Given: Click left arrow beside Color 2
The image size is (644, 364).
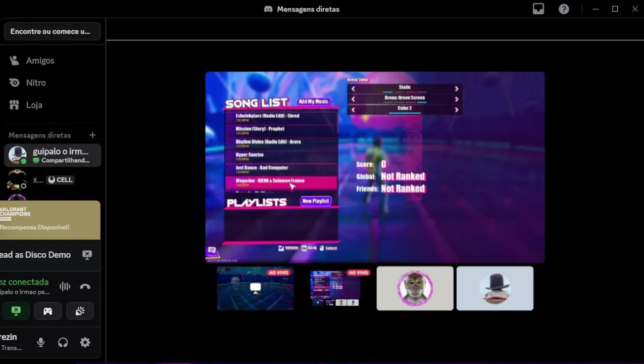Looking at the screenshot, I should click(353, 110).
